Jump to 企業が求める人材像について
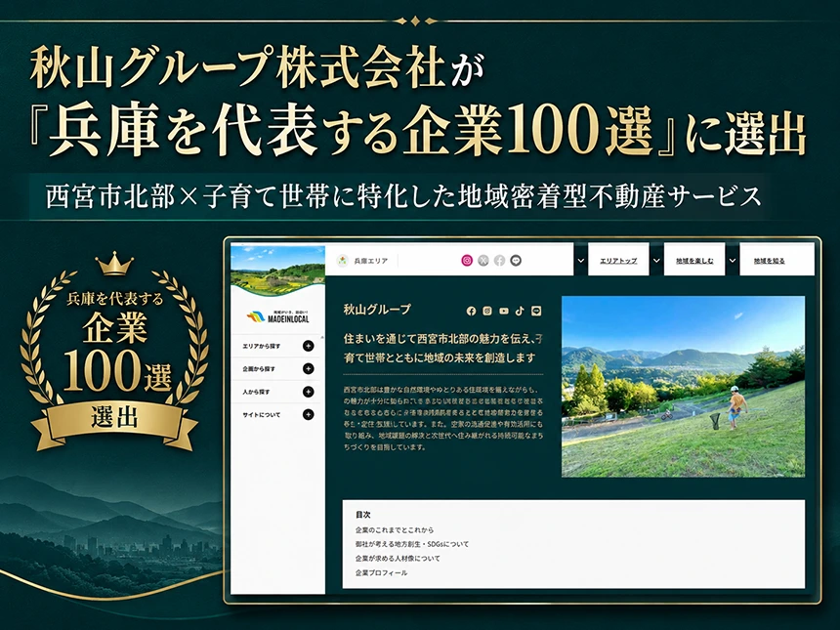Screen dimensions: 840x630 coord(398,559)
